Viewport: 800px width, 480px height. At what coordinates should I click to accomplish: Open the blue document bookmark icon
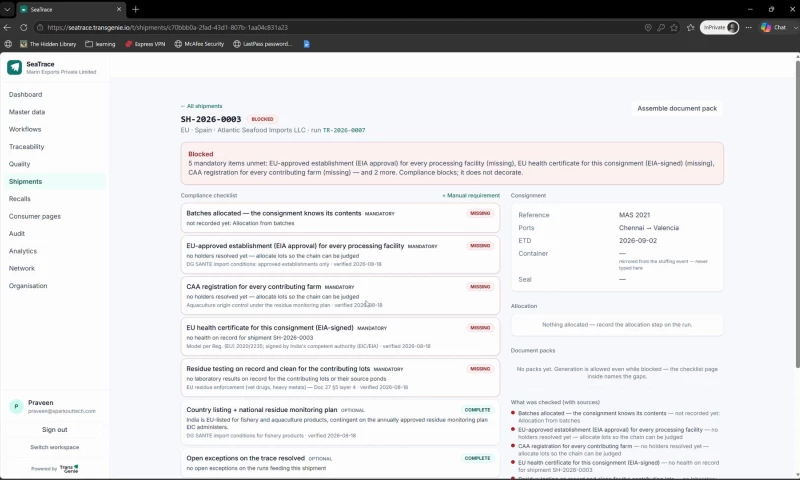[x=307, y=44]
